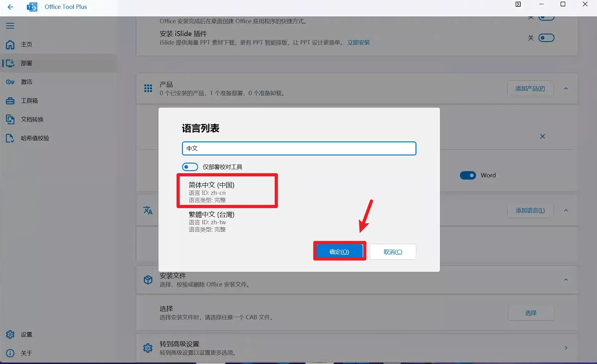This screenshot has width=597, height=364.
Task: Open the 文档转换 document conversion page
Action: pos(59,119)
